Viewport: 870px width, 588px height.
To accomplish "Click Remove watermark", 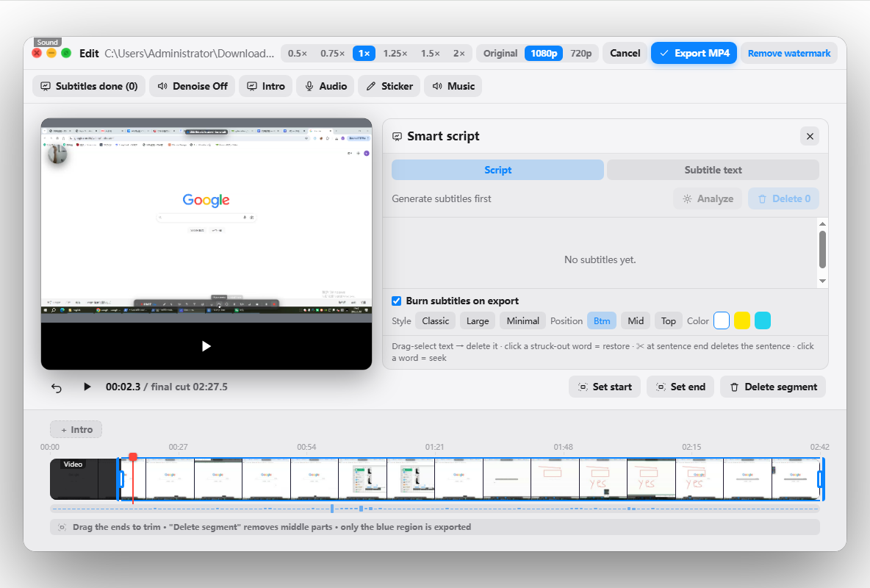I will click(x=789, y=54).
